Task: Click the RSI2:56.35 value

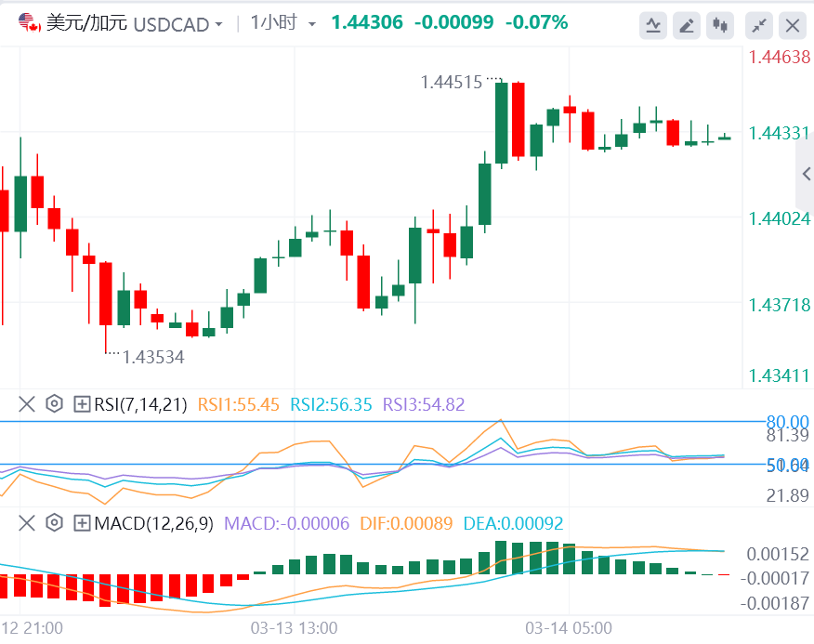Action: pyautogui.click(x=331, y=404)
